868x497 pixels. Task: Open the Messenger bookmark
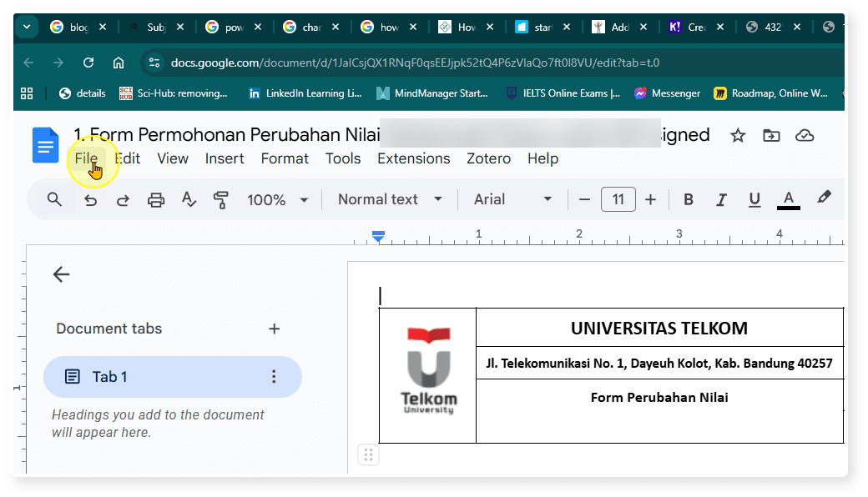point(667,93)
